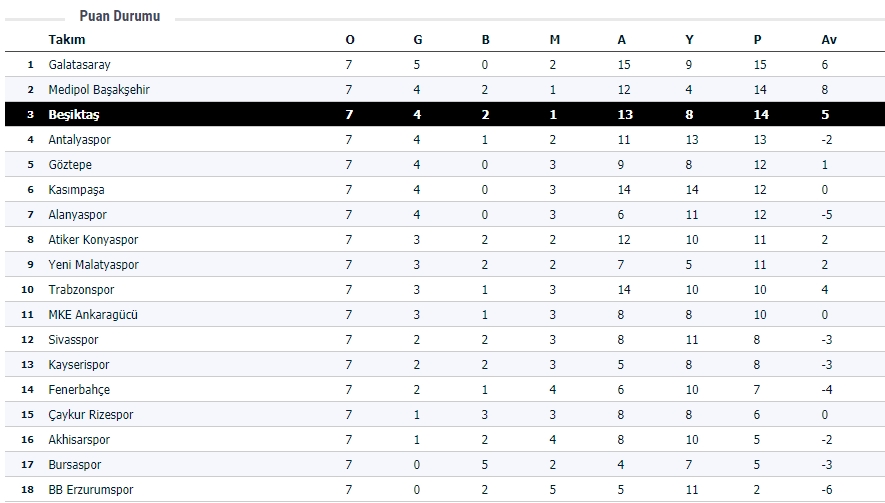The height and width of the screenshot is (503, 885).
Task: Open the Puan Durumu tab
Action: point(119,17)
